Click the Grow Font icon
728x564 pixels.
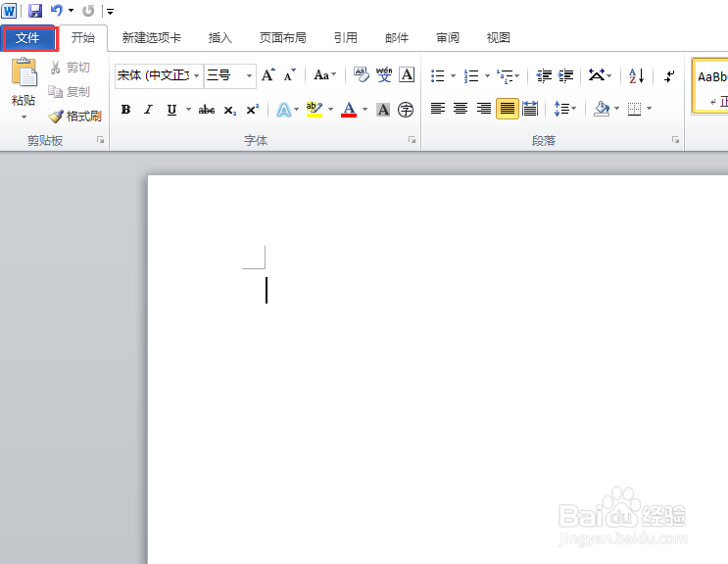tap(267, 75)
